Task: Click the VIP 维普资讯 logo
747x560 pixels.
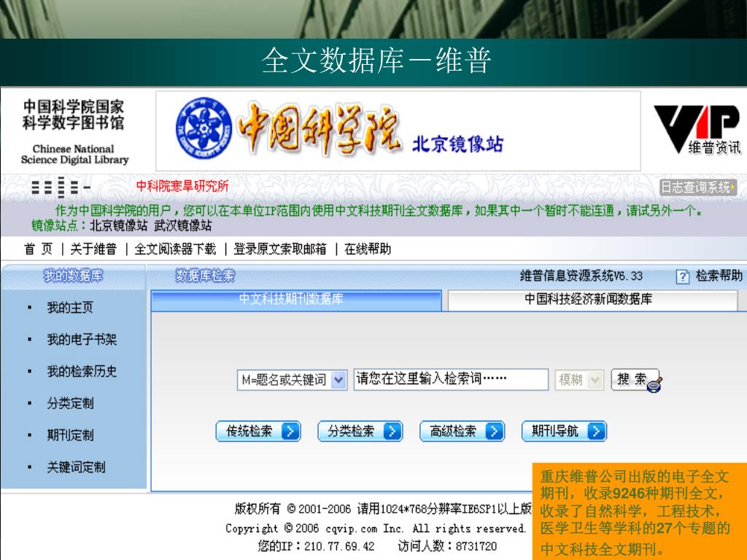Action: 697,130
